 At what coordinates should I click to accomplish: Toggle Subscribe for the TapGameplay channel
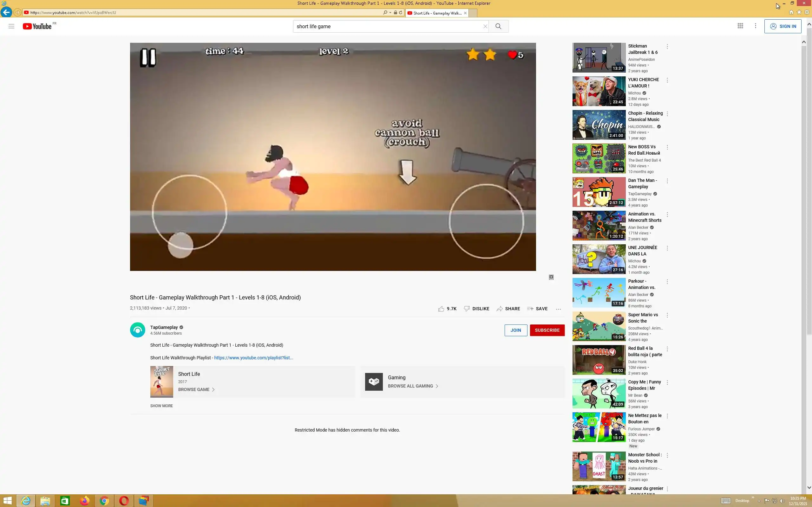click(x=547, y=330)
